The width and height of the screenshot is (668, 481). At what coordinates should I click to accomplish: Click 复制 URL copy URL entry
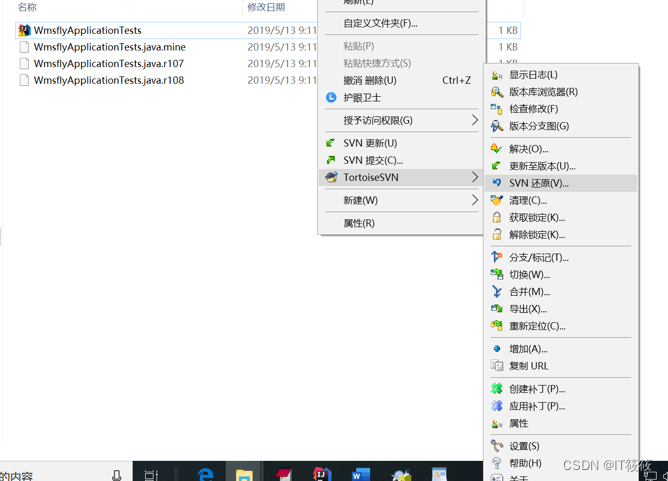[x=561, y=366]
